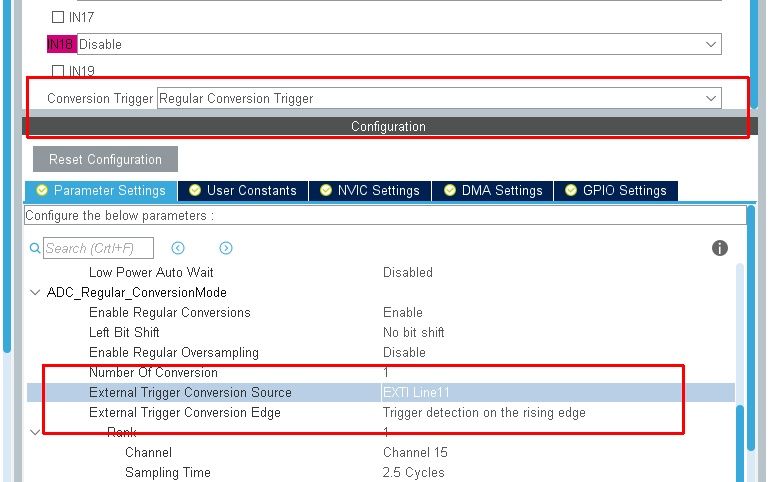This screenshot has height=482, width=784.
Task: Select Number Of Conversion parameter
Action: coord(153,372)
